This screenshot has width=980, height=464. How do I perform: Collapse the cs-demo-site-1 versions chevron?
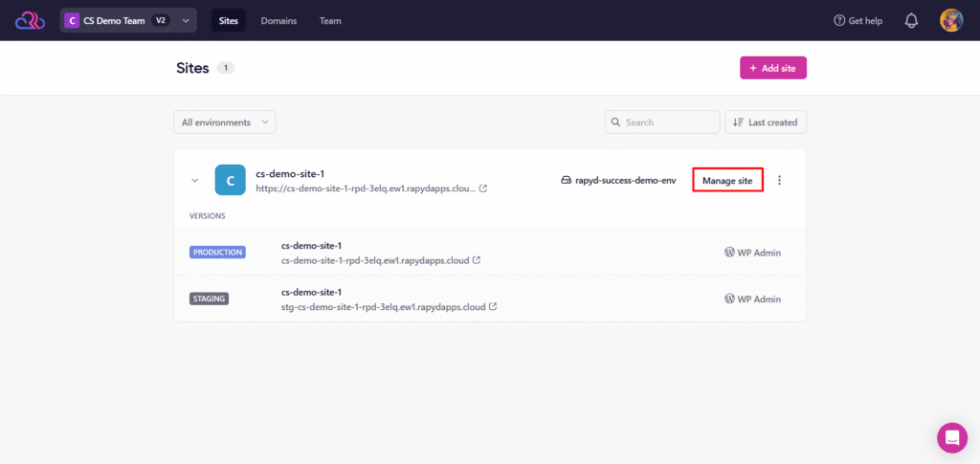tap(195, 180)
